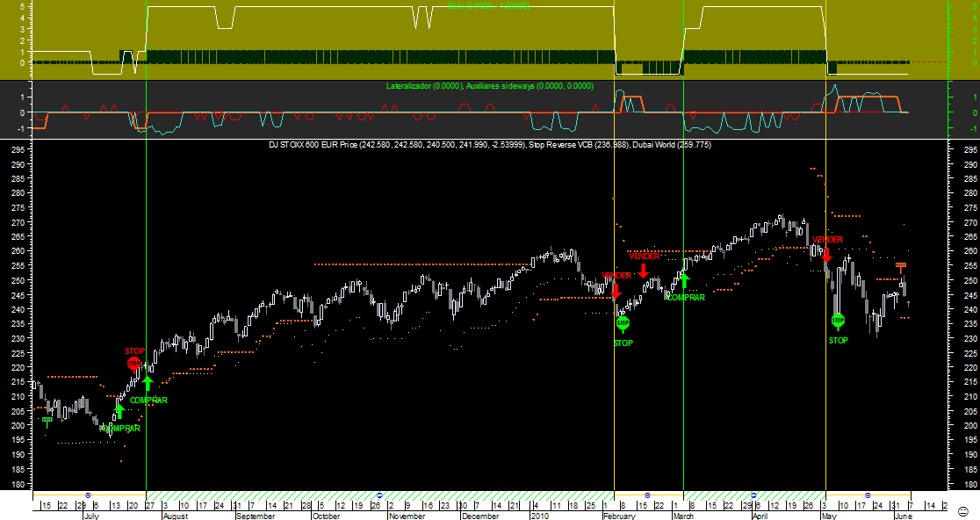Click the Bahi indicator label in top panel
Viewport: 980px width, 520px height.
tap(489, 5)
